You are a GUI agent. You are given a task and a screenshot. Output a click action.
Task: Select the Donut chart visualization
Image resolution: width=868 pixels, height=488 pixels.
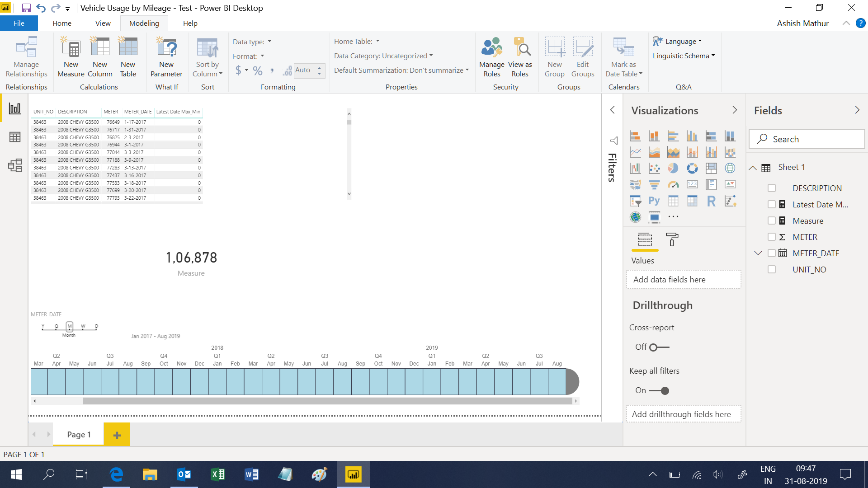pyautogui.click(x=692, y=168)
